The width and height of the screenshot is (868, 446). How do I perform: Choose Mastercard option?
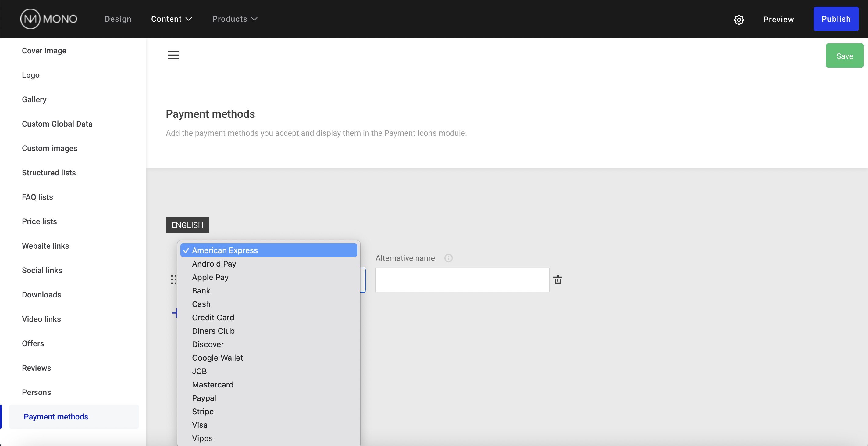(269, 385)
